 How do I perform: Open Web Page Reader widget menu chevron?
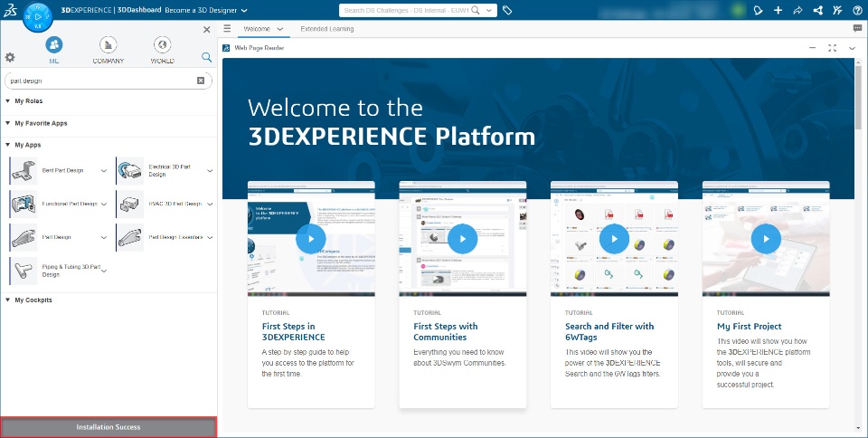click(x=852, y=48)
